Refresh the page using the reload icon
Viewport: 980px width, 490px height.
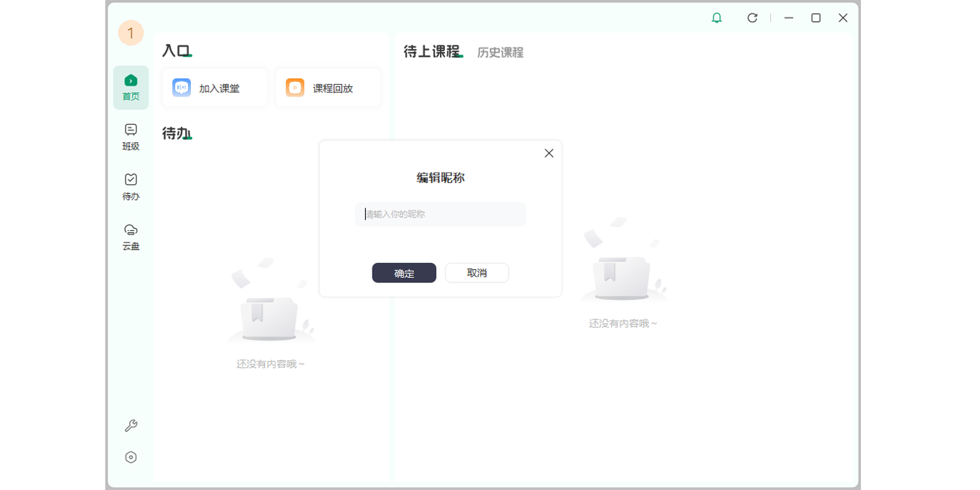[x=752, y=17]
